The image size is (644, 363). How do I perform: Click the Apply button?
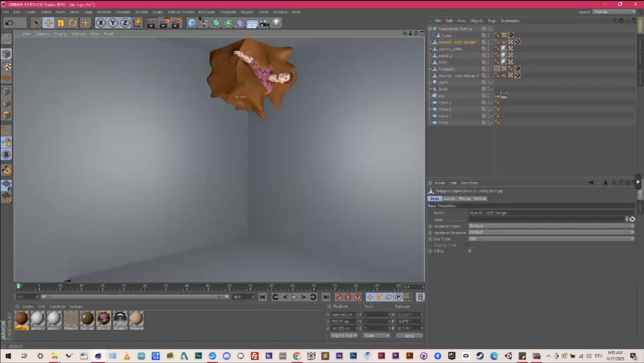[409, 336]
